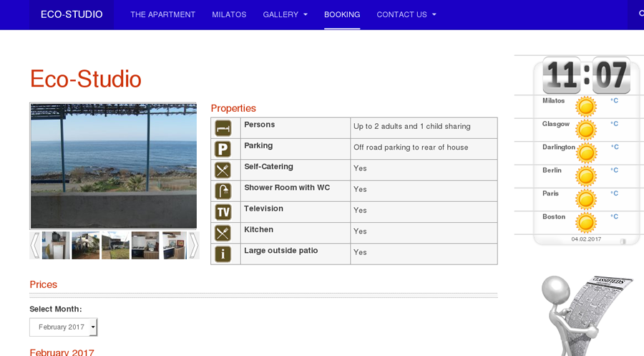Click the ECO-STUDIO brand link

72,14
